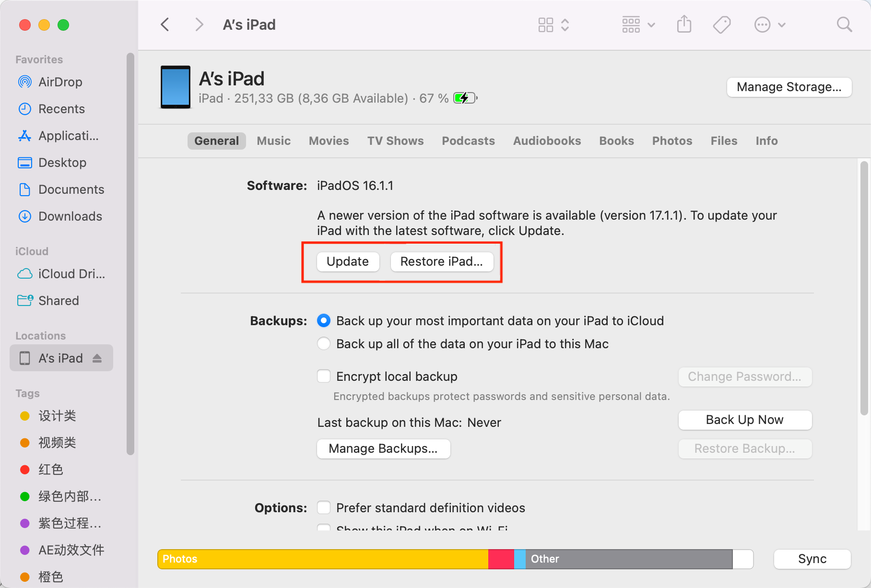871x588 pixels.
Task: Open the search magnifier icon
Action: pyautogui.click(x=844, y=24)
